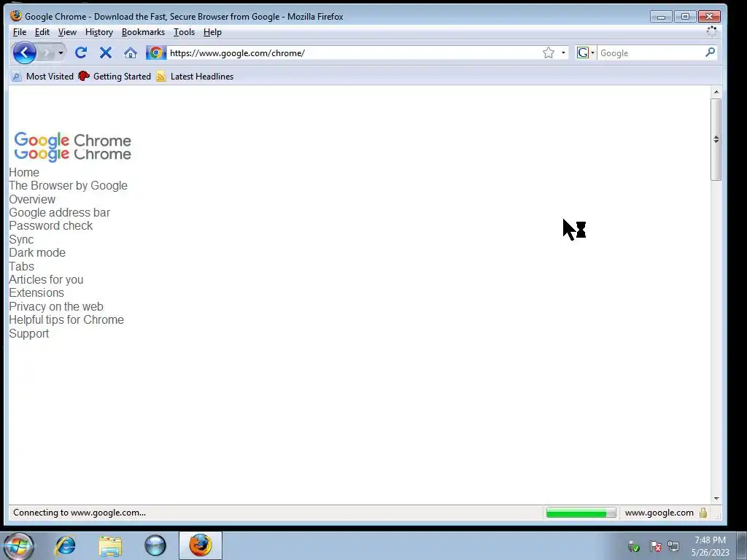
Task: Open the Tabs link
Action: pyautogui.click(x=21, y=266)
